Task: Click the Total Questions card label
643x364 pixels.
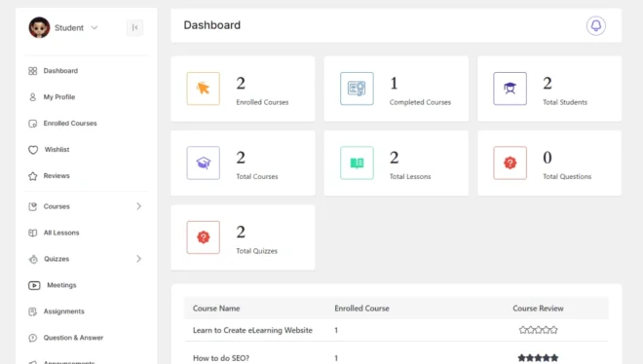Action: pyautogui.click(x=567, y=176)
